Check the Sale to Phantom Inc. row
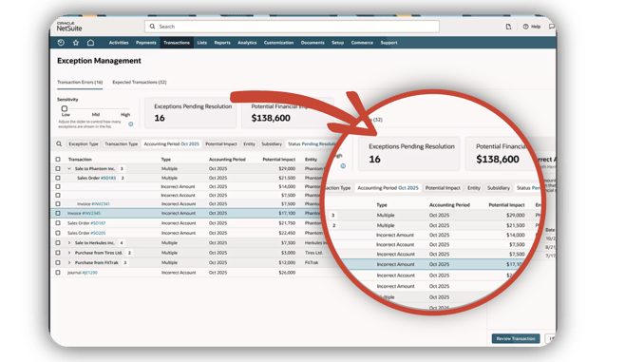Screen dimensions: 644x362 pyautogui.click(x=58, y=168)
